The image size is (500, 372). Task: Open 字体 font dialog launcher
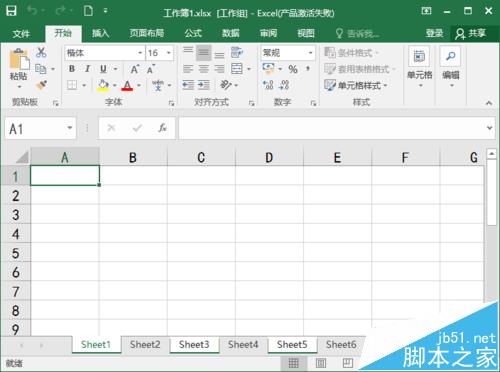click(171, 103)
